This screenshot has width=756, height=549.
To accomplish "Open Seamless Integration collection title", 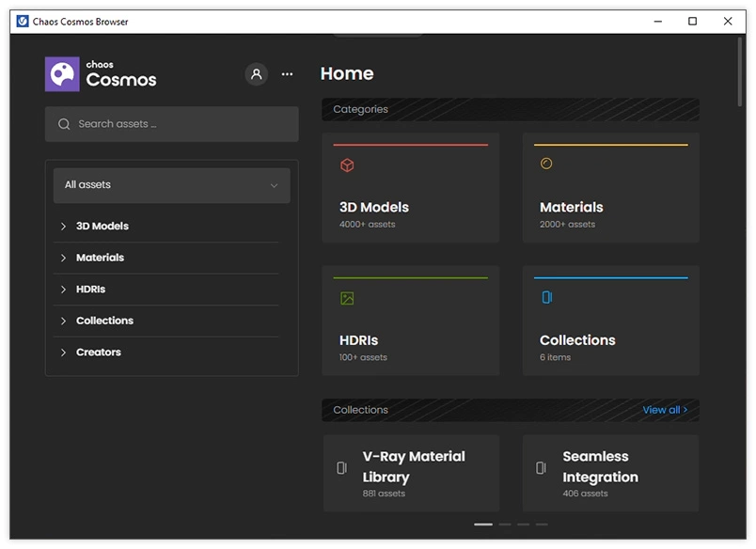I will pyautogui.click(x=600, y=466).
